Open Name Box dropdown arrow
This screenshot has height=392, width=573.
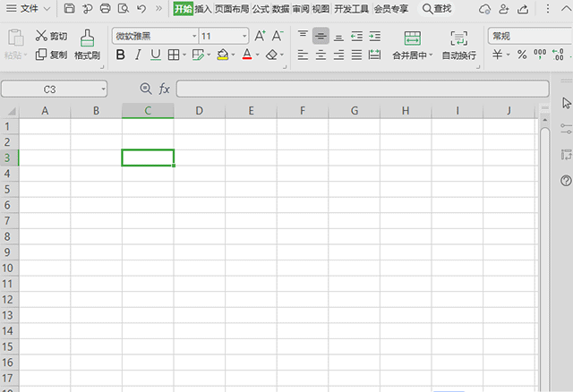[x=104, y=89]
